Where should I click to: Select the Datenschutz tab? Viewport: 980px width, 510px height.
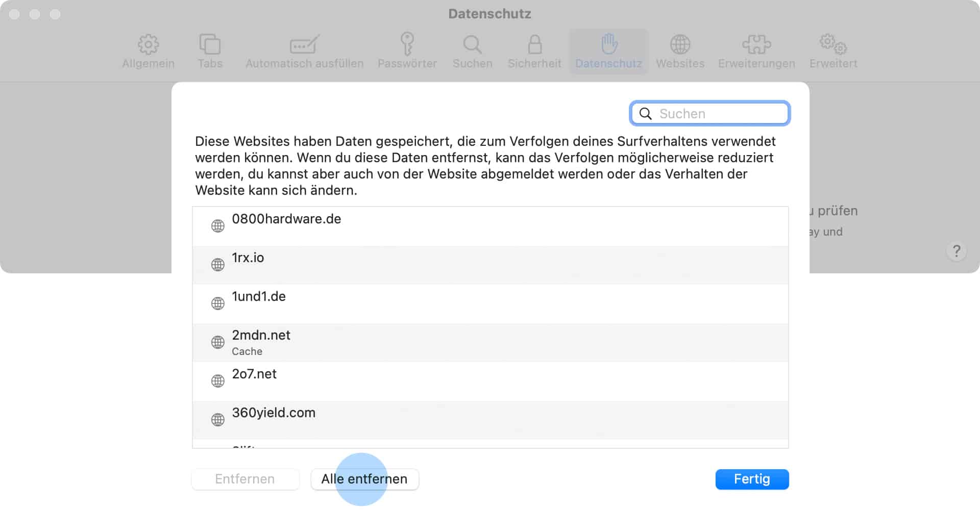pos(608,52)
